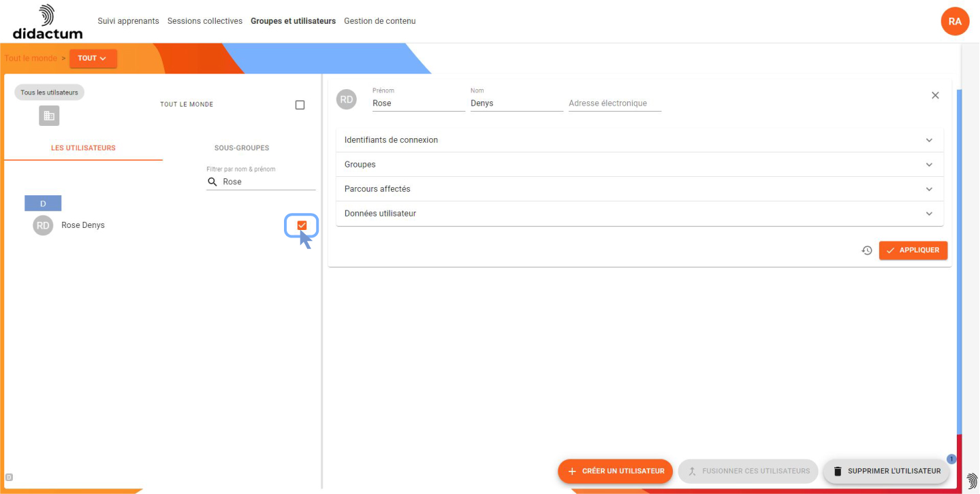Screen dimensions: 980x494
Task: Click the TOUT LE MONDE group label
Action: pos(187,105)
